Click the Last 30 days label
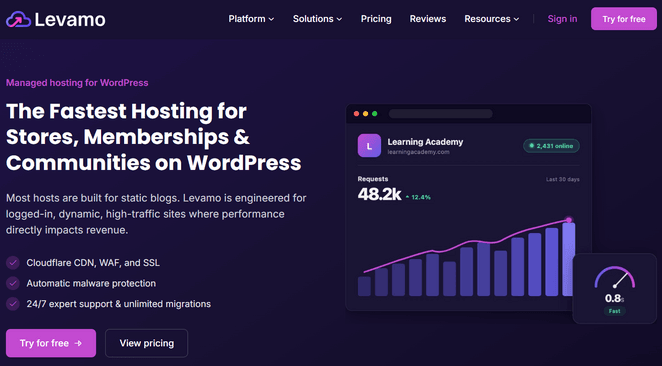The image size is (662, 366). coord(562,179)
